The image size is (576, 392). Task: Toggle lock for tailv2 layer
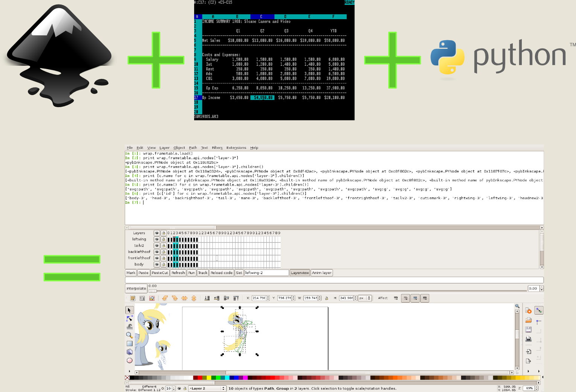click(164, 246)
